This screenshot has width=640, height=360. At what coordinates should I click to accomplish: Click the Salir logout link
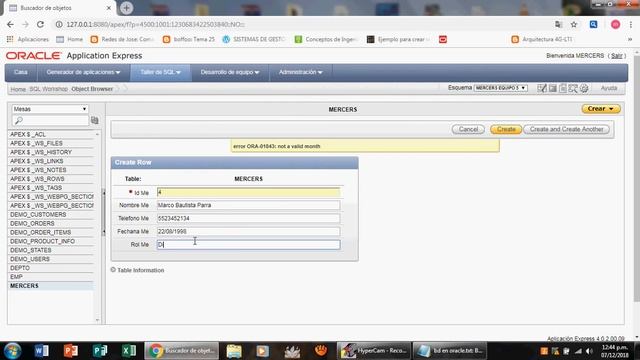tap(617, 56)
